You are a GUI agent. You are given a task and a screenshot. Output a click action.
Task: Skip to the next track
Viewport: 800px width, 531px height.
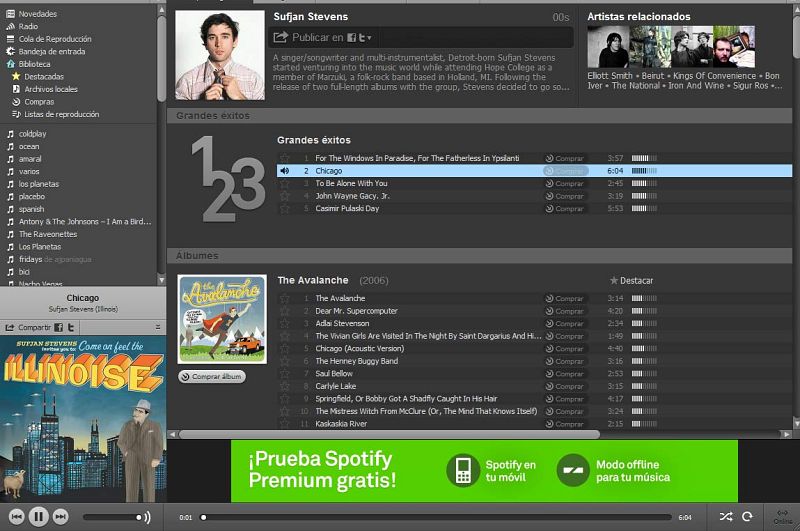tap(61, 516)
